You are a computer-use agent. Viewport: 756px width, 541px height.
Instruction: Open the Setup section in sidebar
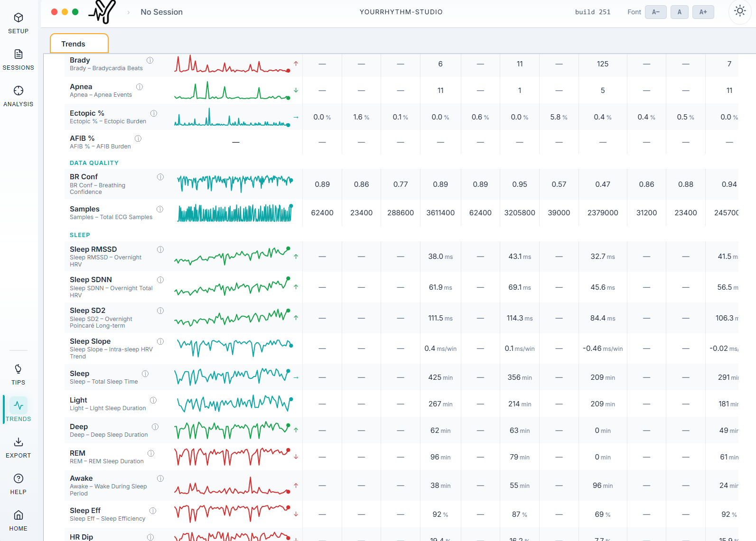(x=19, y=23)
